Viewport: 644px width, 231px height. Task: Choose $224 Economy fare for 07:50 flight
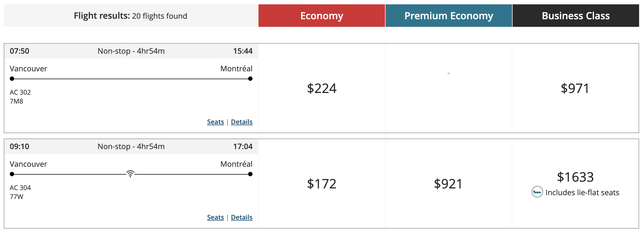click(x=321, y=88)
